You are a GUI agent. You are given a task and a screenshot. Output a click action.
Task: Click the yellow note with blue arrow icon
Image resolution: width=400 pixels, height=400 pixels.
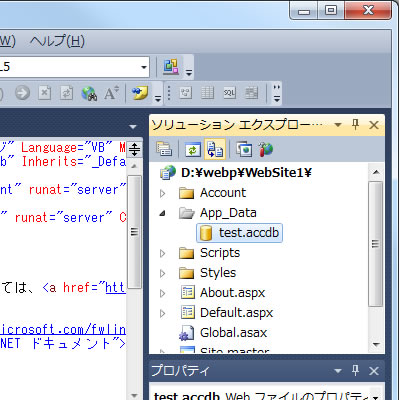click(x=140, y=93)
